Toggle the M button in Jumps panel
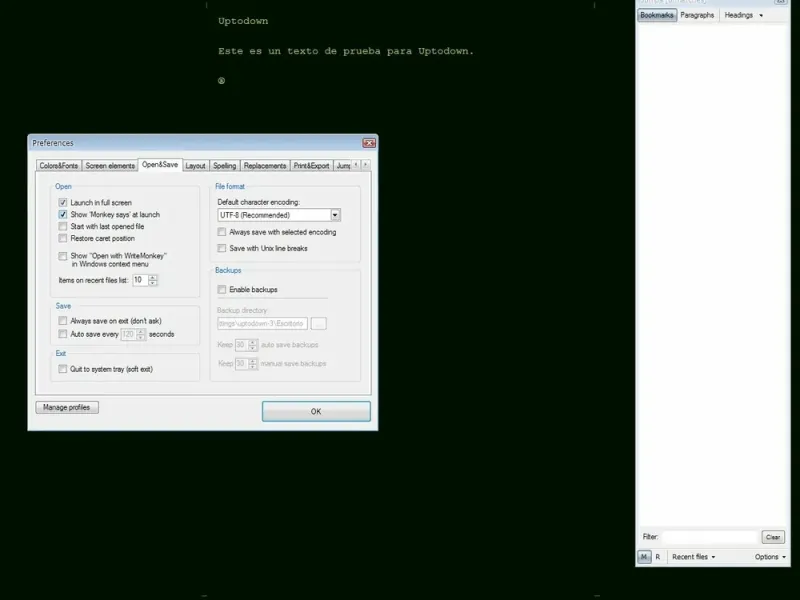This screenshot has height=600, width=800. 644,557
